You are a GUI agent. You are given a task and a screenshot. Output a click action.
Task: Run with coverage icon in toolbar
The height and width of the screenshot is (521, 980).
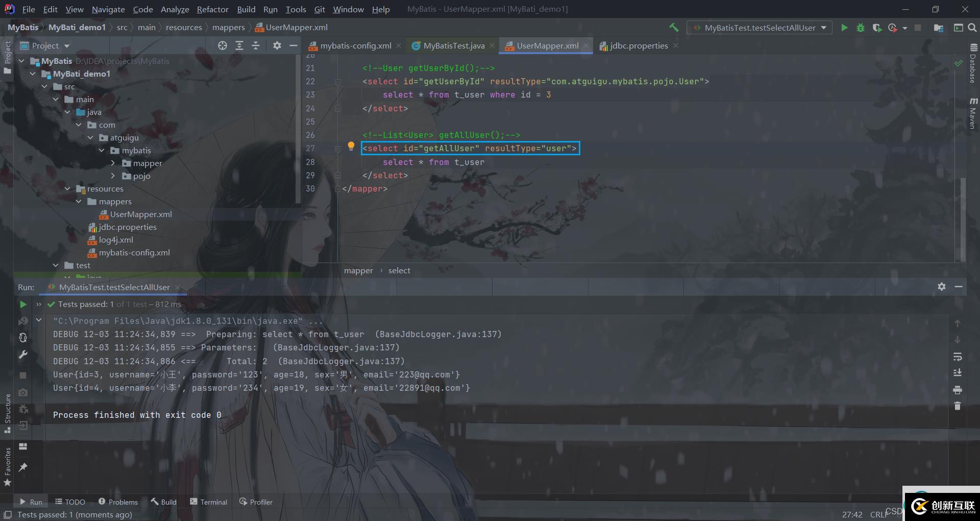click(x=877, y=28)
